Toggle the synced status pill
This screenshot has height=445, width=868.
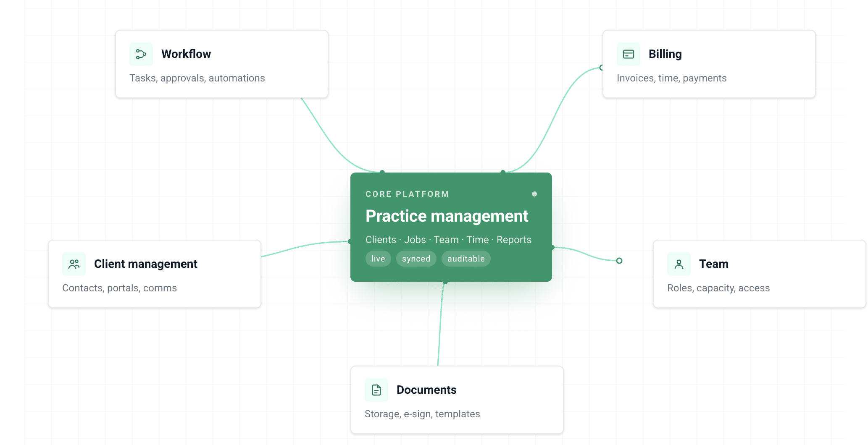pyautogui.click(x=416, y=259)
